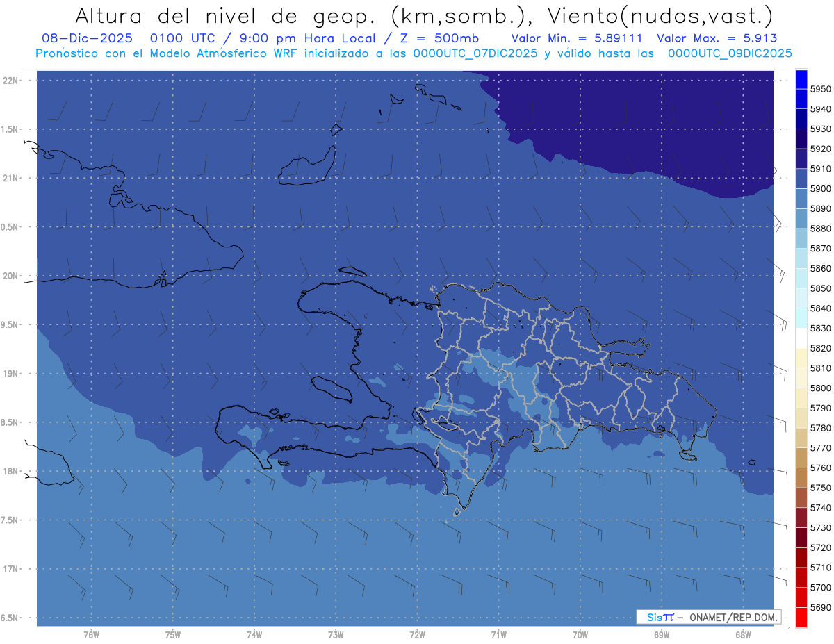Viewport: 834px width, 644px height.
Task: Click the colorbar segment between 5760 and 5770
Action: click(x=801, y=458)
